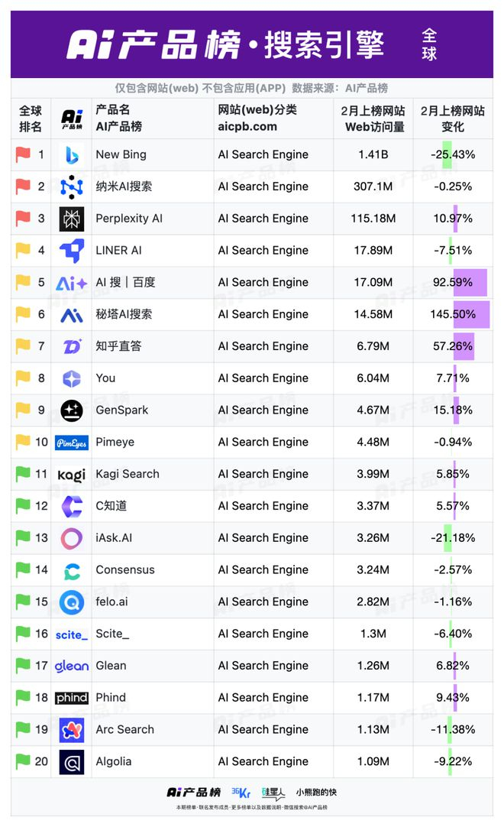The width and height of the screenshot is (504, 827).
Task: Click the Arc Search logo icon
Action: [72, 730]
